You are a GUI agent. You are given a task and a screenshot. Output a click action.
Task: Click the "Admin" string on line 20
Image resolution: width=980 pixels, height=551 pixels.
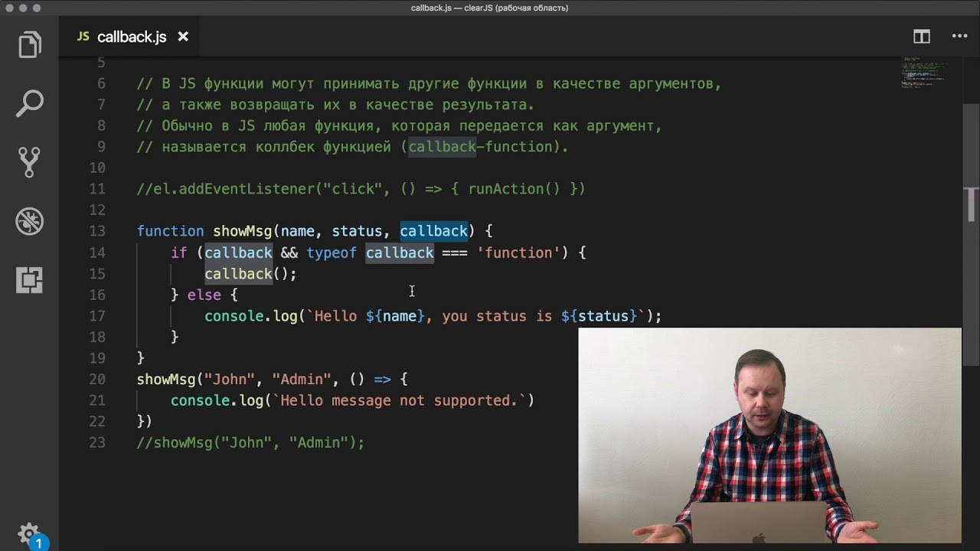[302, 379]
